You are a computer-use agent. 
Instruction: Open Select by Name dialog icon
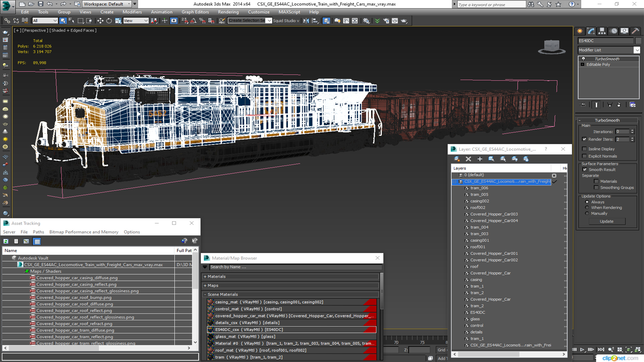pos(71,21)
